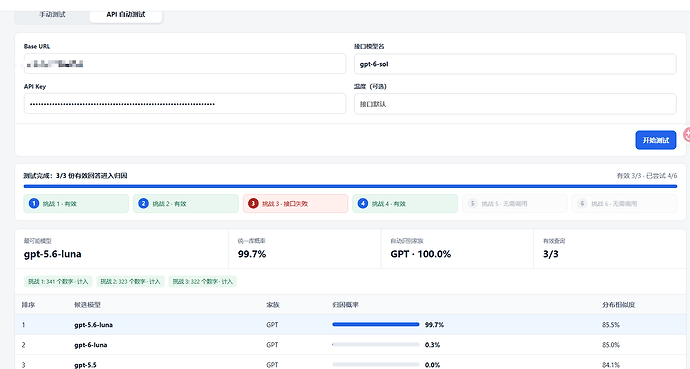Click the GPT · 100.0% family value
The height and width of the screenshot is (369, 690).
click(x=421, y=254)
